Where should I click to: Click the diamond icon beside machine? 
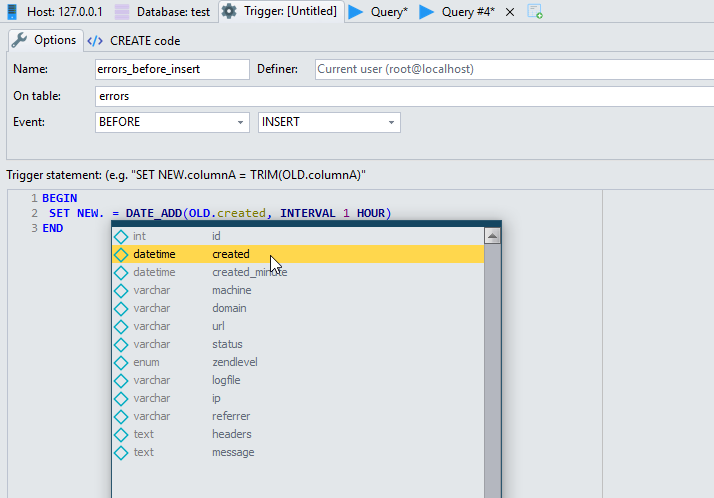pyautogui.click(x=121, y=290)
